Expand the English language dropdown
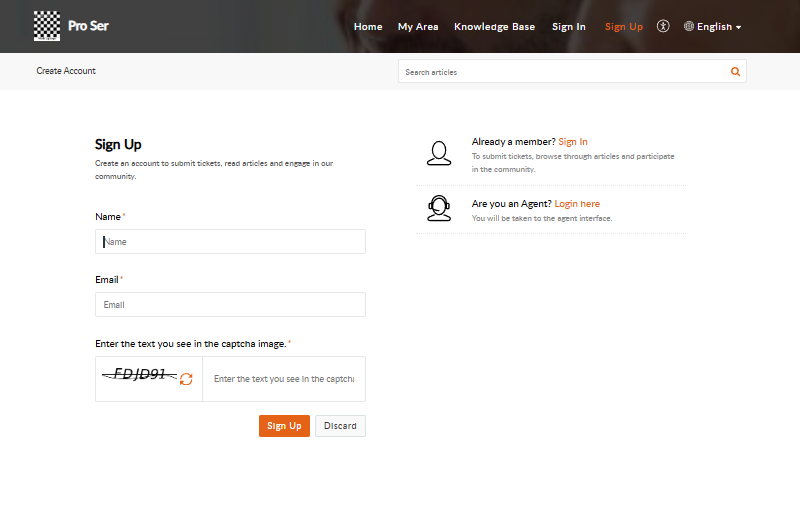800x524 pixels. (713, 27)
